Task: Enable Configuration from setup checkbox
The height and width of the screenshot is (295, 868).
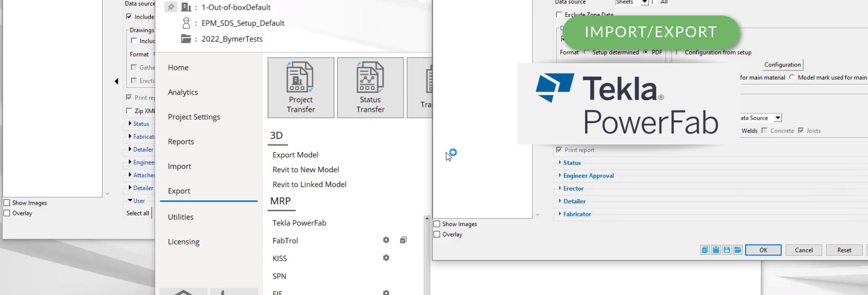Action: tap(679, 52)
